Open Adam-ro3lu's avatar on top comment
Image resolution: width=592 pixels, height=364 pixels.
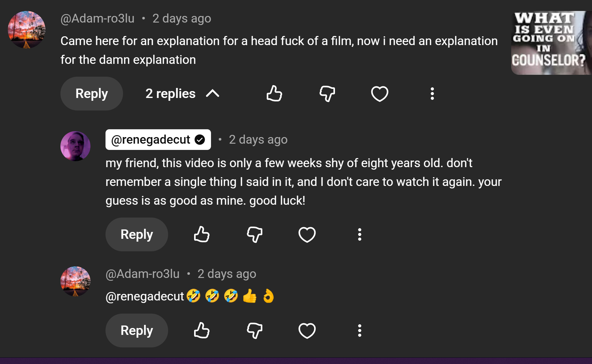coord(27,30)
